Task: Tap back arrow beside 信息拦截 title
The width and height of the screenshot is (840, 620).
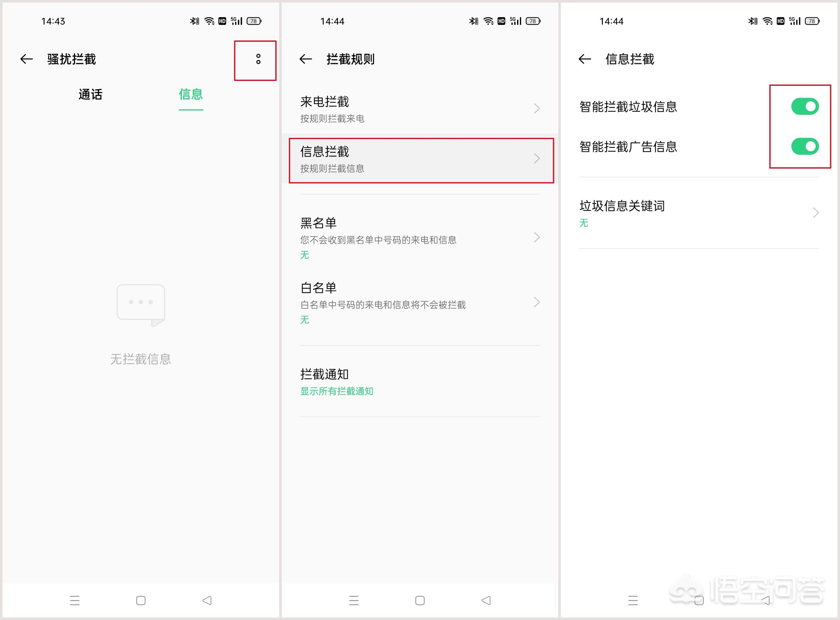Action: coord(585,59)
